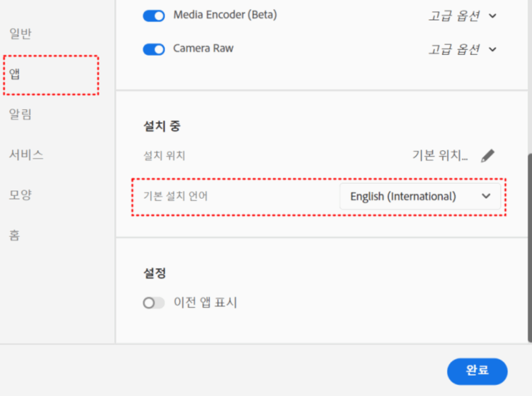Click the 이전 앱 표시 label
The image size is (532, 396).
(x=205, y=303)
